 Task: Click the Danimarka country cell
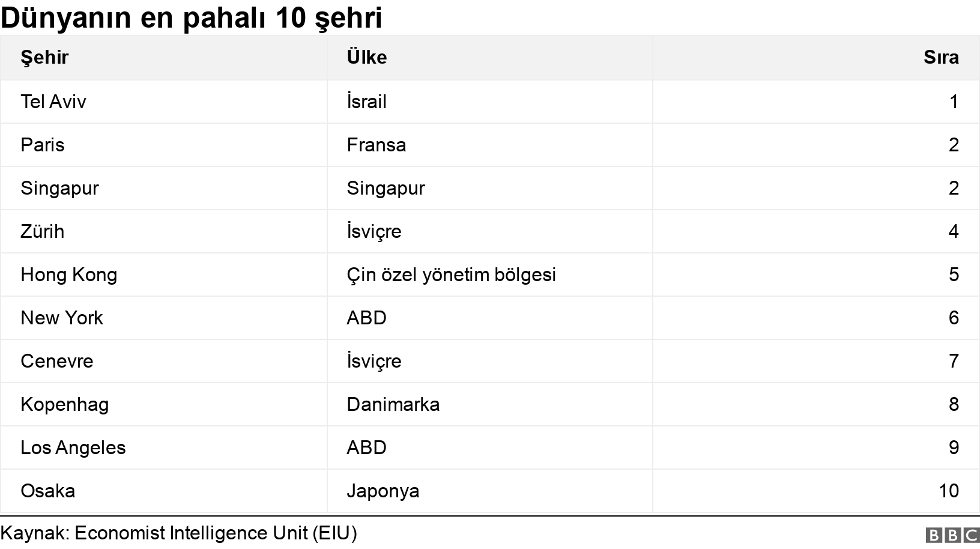(x=490, y=404)
